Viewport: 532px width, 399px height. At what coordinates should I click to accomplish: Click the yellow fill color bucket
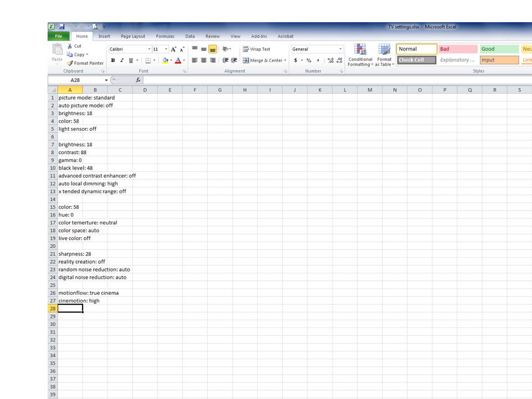pos(165,60)
